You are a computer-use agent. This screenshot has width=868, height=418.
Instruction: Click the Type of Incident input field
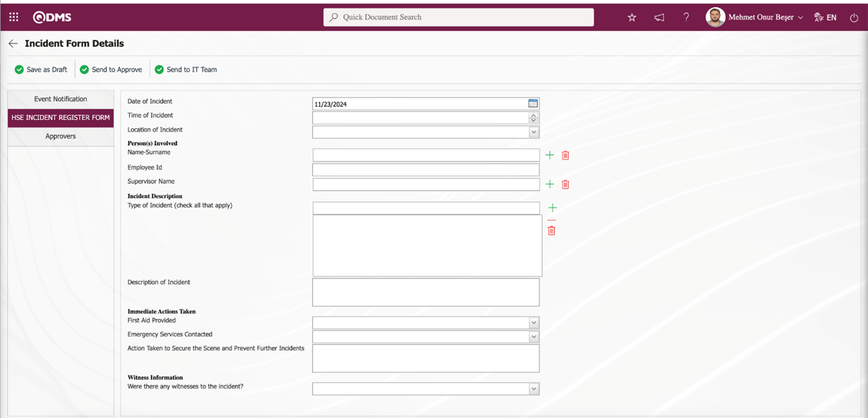(426, 208)
